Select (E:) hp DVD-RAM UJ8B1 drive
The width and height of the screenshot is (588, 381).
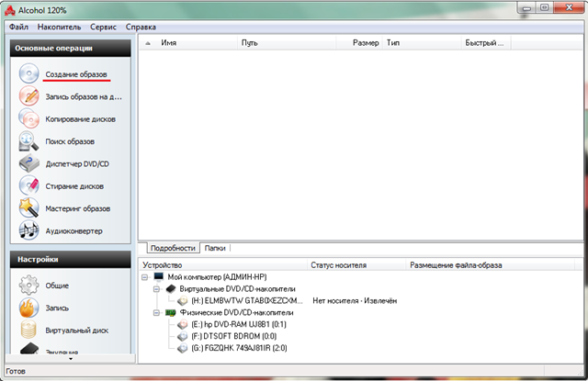coord(239,324)
